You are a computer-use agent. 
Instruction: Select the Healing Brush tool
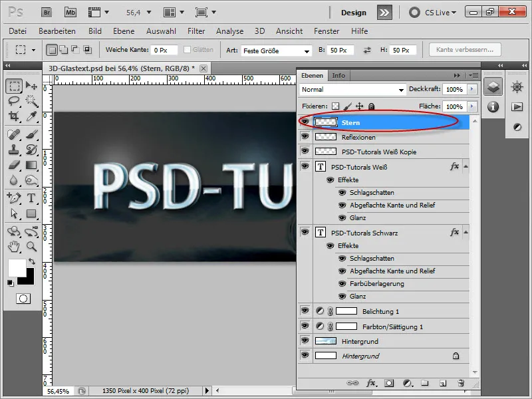coord(14,135)
